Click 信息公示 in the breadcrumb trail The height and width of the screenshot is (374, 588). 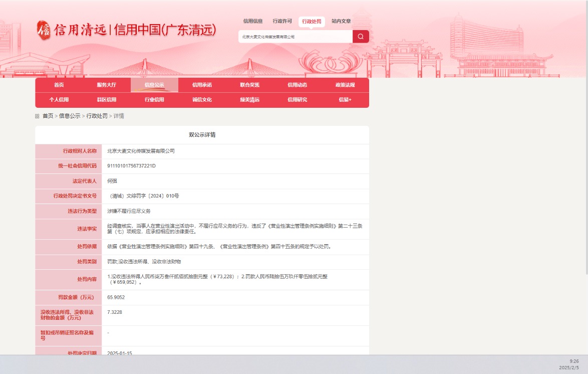coord(70,116)
